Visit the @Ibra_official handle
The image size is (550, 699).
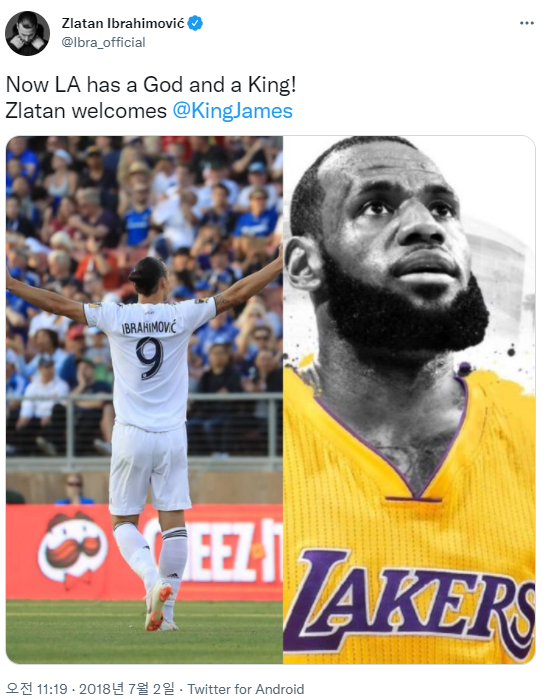point(103,42)
